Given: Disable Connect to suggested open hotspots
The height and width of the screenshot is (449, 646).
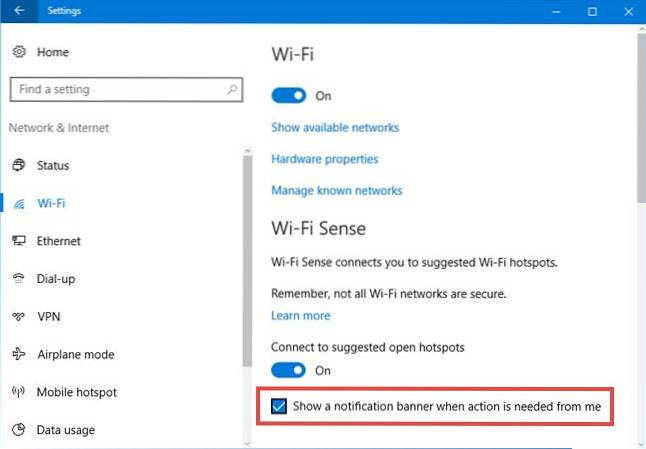Looking at the screenshot, I should 289,370.
